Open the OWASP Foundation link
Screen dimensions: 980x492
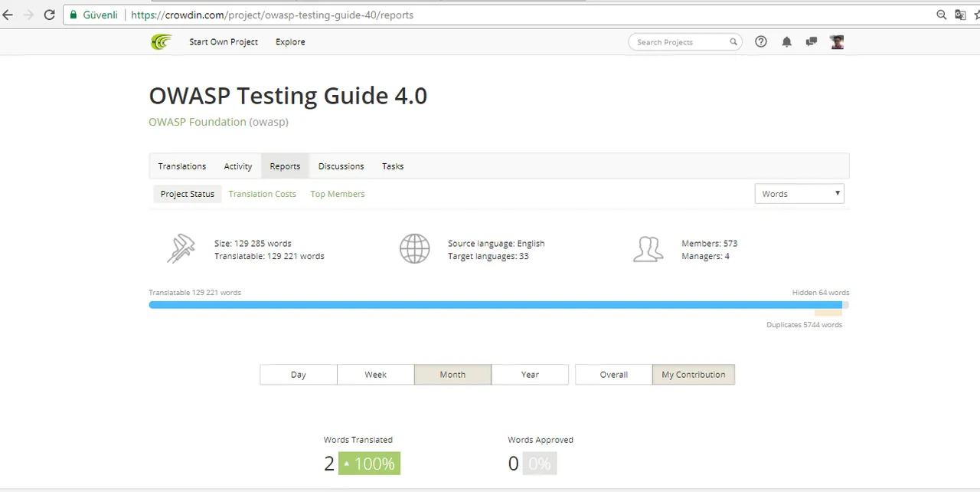pos(198,122)
